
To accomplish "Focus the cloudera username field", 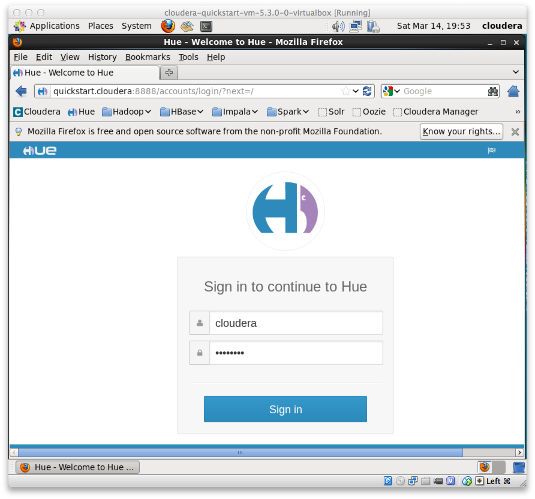I will pos(296,323).
